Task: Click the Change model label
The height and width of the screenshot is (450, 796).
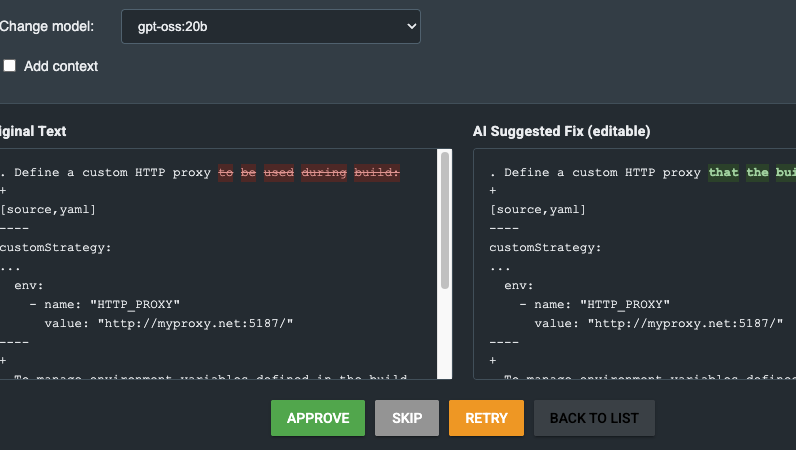Action: (46, 26)
